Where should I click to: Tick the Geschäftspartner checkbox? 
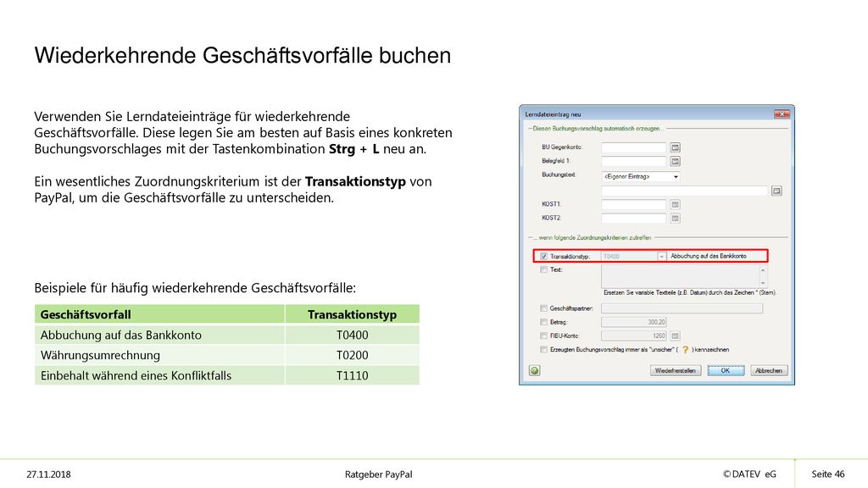coord(543,308)
